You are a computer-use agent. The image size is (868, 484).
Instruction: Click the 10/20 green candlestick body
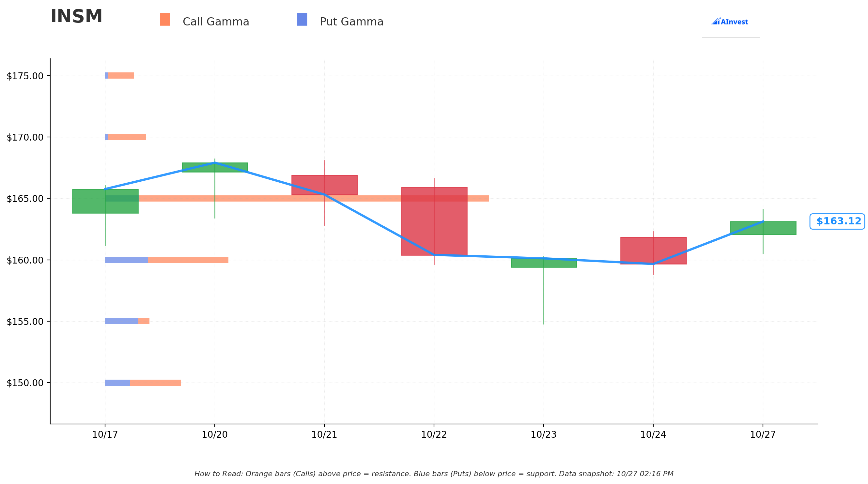215,167
